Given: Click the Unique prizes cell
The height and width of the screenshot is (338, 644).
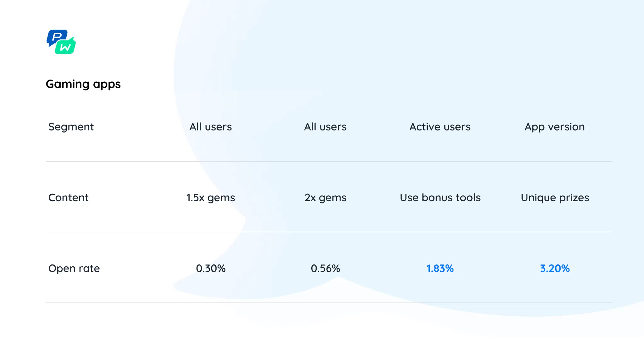Looking at the screenshot, I should pyautogui.click(x=555, y=197).
